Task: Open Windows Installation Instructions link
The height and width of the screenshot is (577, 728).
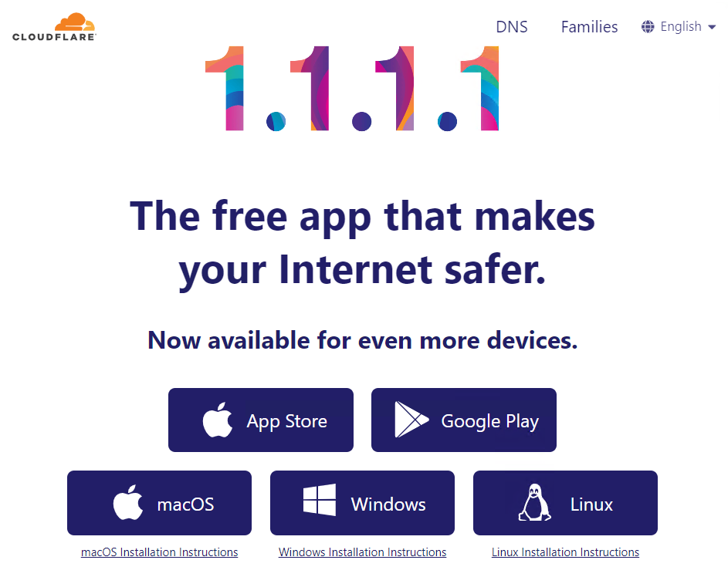Action: click(x=362, y=552)
